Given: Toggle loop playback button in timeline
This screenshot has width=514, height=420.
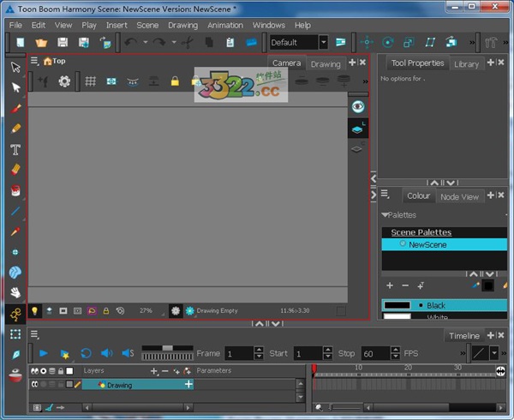Looking at the screenshot, I should click(86, 353).
